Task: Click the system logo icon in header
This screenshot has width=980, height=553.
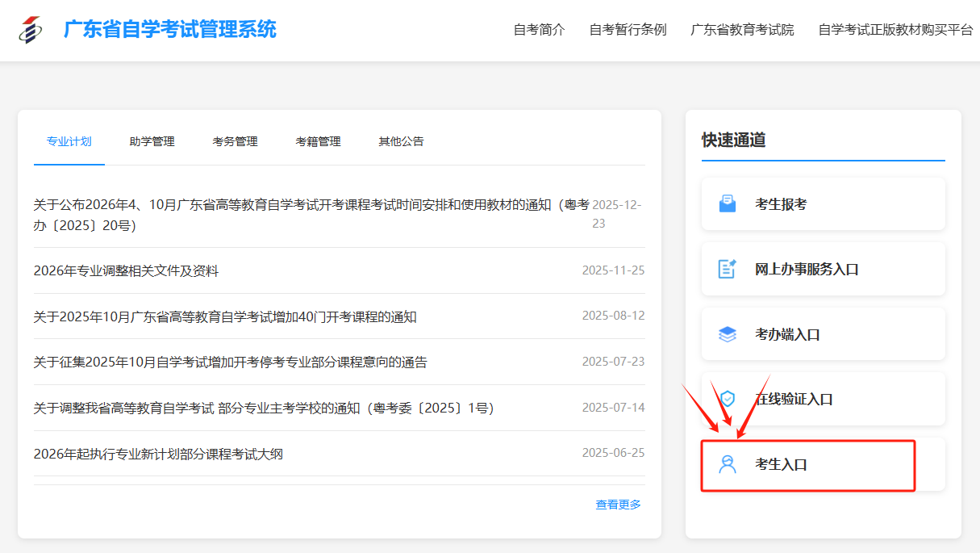Action: 30,30
